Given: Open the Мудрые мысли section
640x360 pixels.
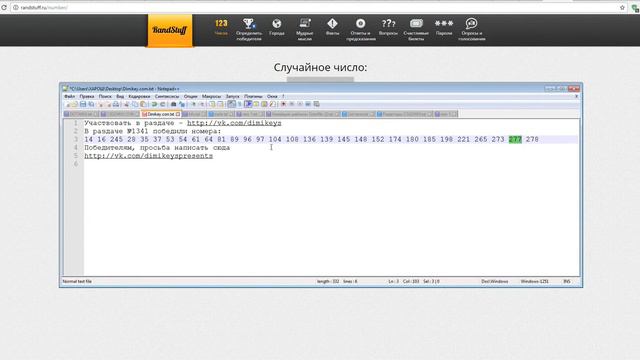Looking at the screenshot, I should tap(304, 29).
